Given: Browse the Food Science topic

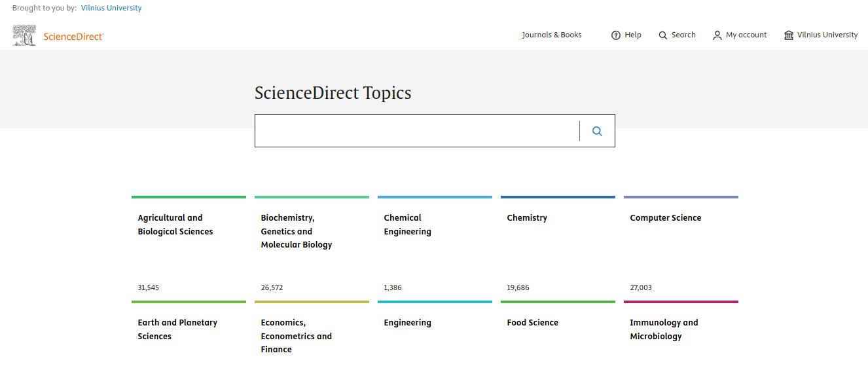Looking at the screenshot, I should pyautogui.click(x=532, y=323).
